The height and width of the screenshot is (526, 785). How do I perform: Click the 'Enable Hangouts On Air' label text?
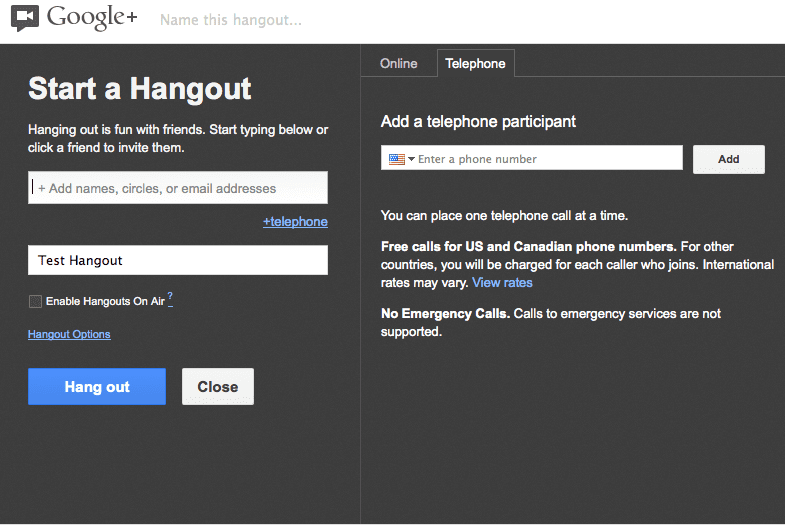tap(105, 301)
